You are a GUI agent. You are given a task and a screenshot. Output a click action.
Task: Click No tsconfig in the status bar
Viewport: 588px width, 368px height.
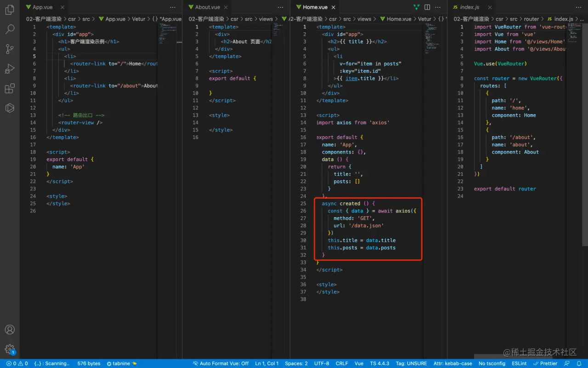492,363
